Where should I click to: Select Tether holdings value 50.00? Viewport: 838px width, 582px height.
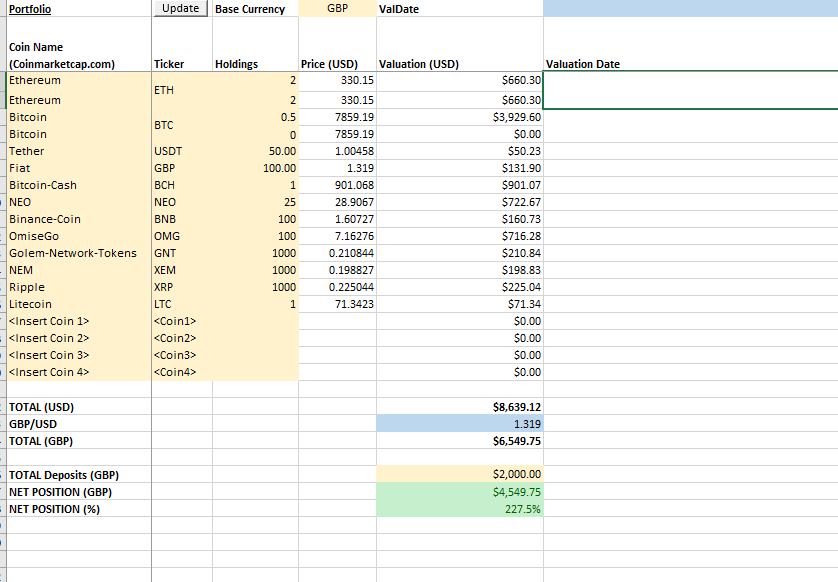tap(255, 151)
